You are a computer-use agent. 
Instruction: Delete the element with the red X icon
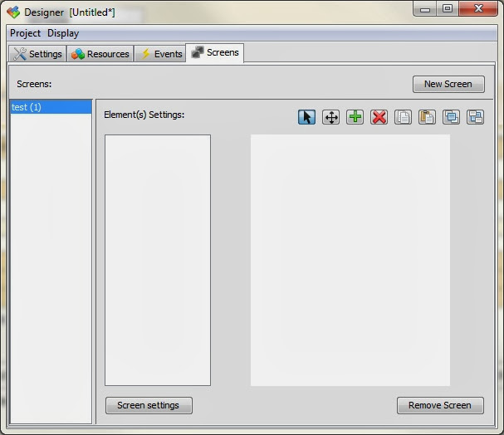[x=379, y=117]
